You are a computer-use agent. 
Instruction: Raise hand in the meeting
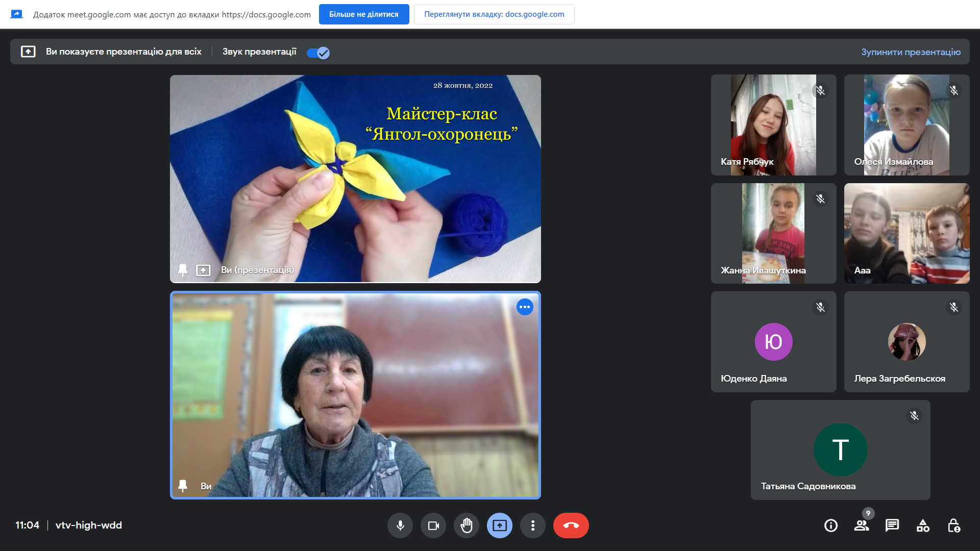pyautogui.click(x=467, y=525)
